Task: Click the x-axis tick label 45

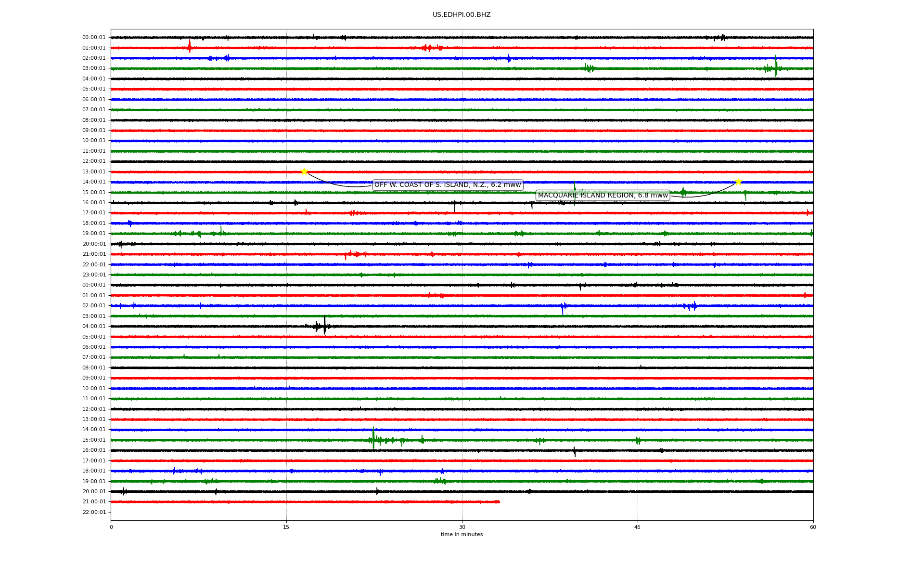Action: pos(638,527)
